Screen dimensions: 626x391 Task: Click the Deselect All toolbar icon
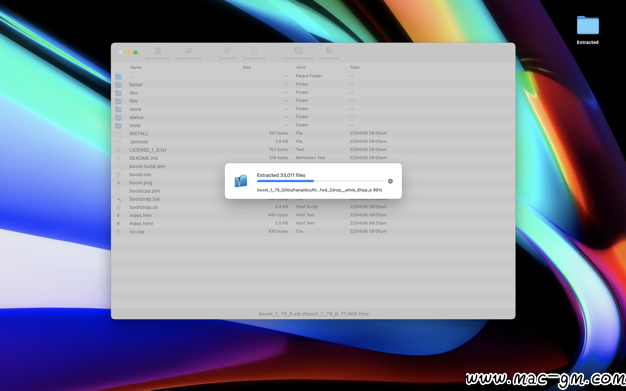coord(254,51)
